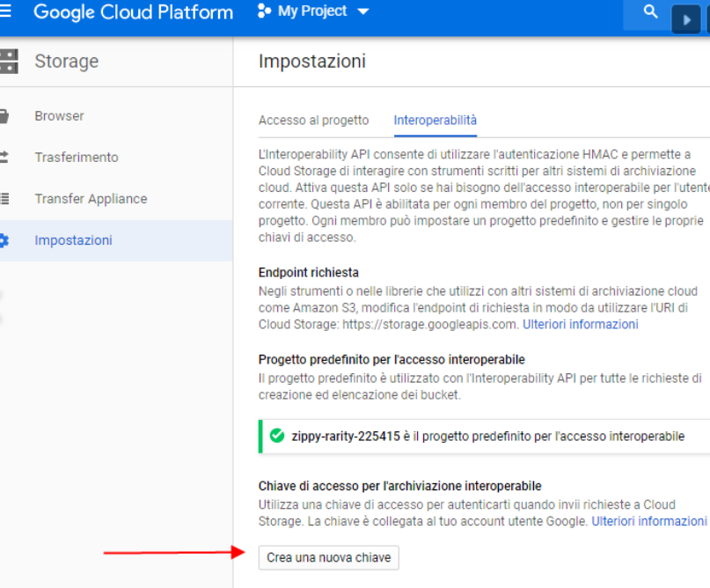710x588 pixels.
Task: Open Ulteriori informazioni link under Endpoint richiesta
Action: [x=581, y=324]
